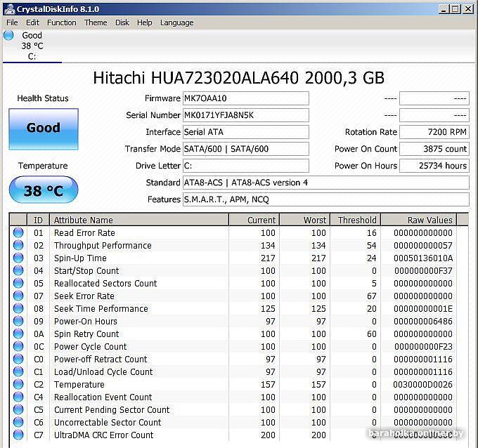The image size is (478, 448).
Task: Click the ID column header
Action: [38, 220]
